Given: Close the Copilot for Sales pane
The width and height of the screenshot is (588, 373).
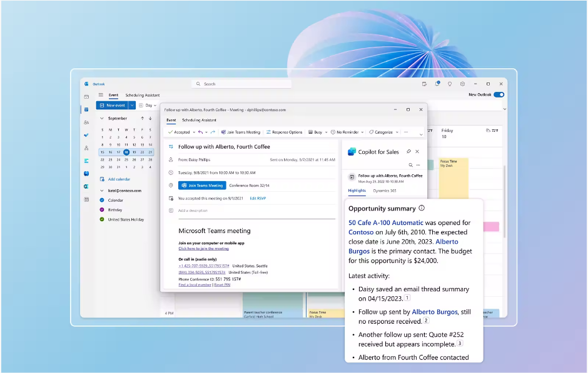Looking at the screenshot, I should click(417, 152).
